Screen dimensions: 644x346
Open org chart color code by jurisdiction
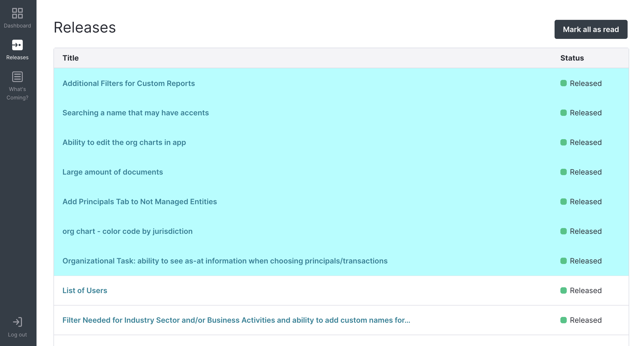[x=127, y=231]
